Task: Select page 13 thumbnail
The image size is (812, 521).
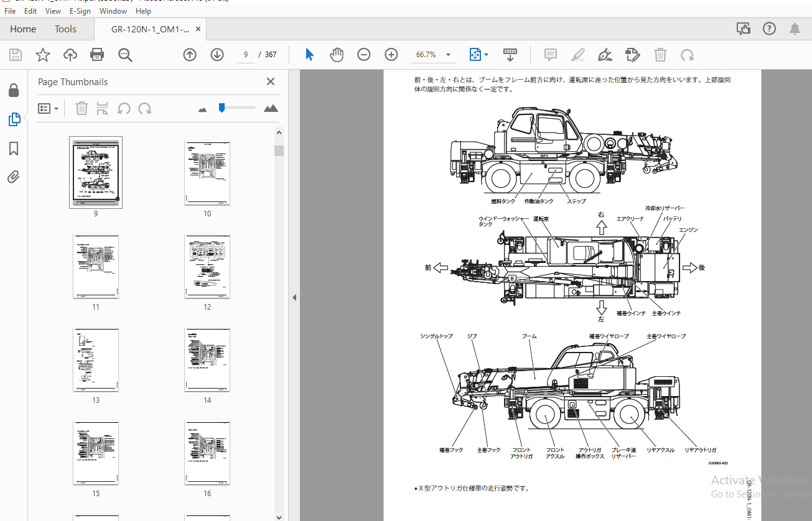Action: tap(95, 359)
